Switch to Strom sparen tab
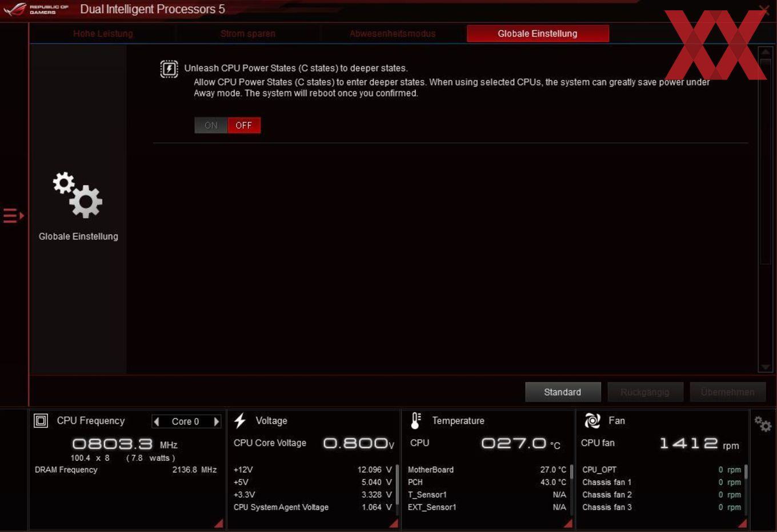777x532 pixels. point(248,34)
